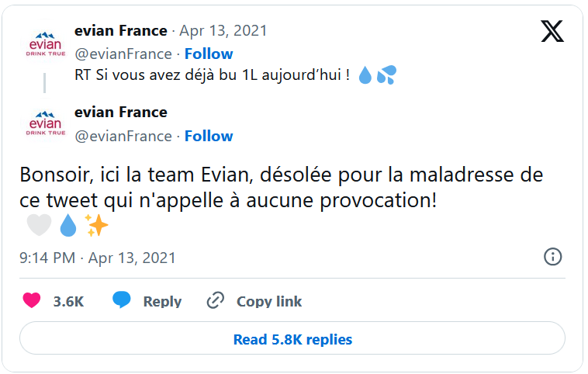Open the tweet info circle icon
588x374 pixels.
553,257
